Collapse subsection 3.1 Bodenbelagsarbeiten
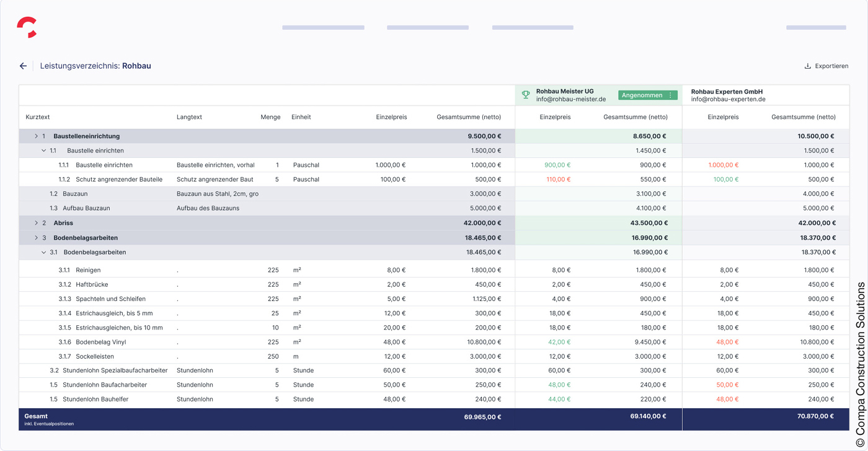This screenshot has width=868, height=451. tap(43, 252)
